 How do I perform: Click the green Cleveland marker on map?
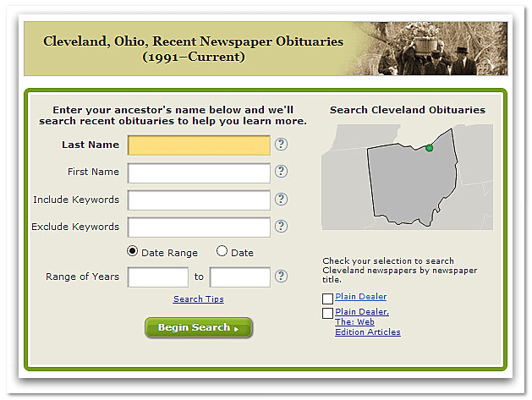pos(429,148)
